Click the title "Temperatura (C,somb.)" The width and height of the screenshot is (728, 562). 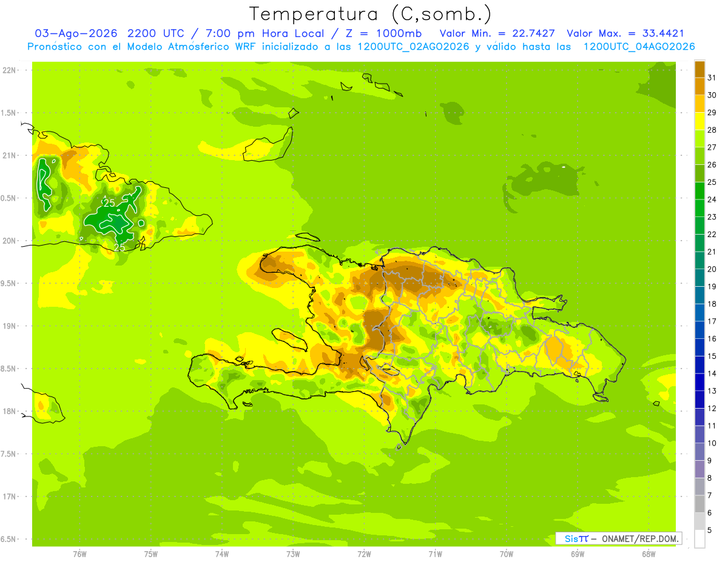(371, 14)
